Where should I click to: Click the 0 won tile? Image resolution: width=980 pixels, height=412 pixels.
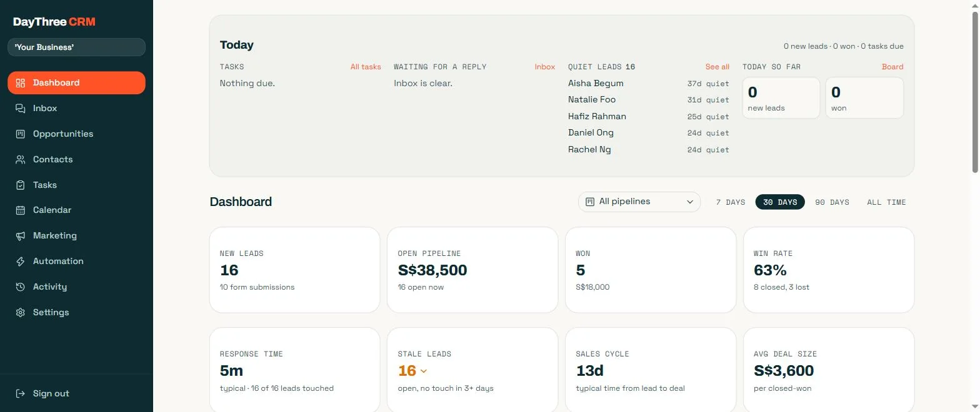click(864, 97)
